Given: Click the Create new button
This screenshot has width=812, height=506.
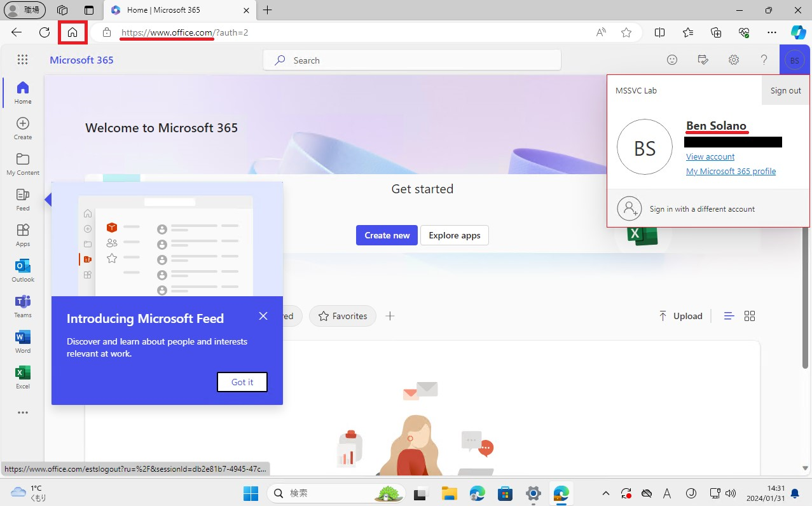Looking at the screenshot, I should 387,235.
